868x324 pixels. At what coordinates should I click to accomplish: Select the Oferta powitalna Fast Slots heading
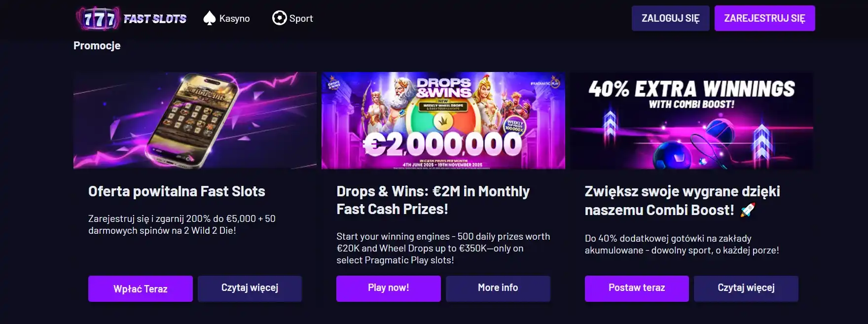click(177, 191)
